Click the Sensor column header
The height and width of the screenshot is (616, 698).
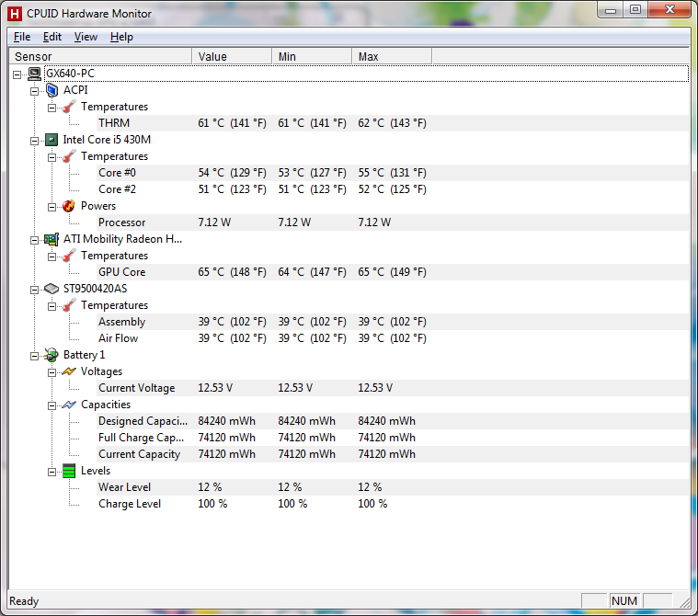click(x=100, y=56)
